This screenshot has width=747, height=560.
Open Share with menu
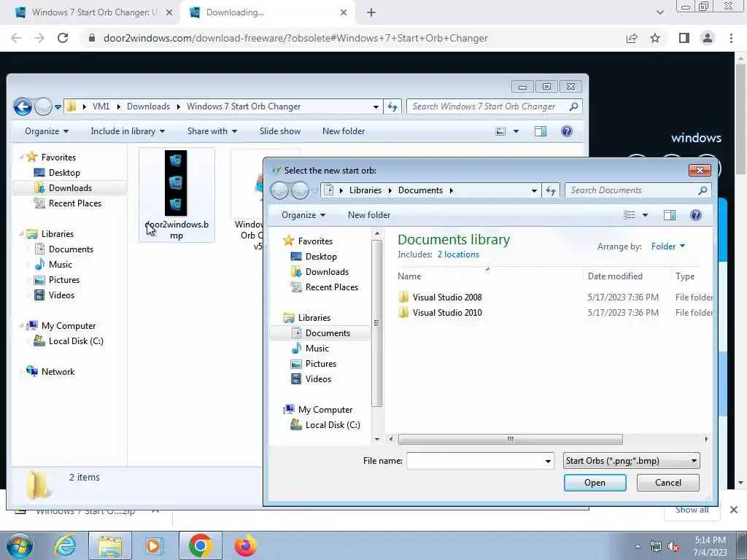[212, 131]
